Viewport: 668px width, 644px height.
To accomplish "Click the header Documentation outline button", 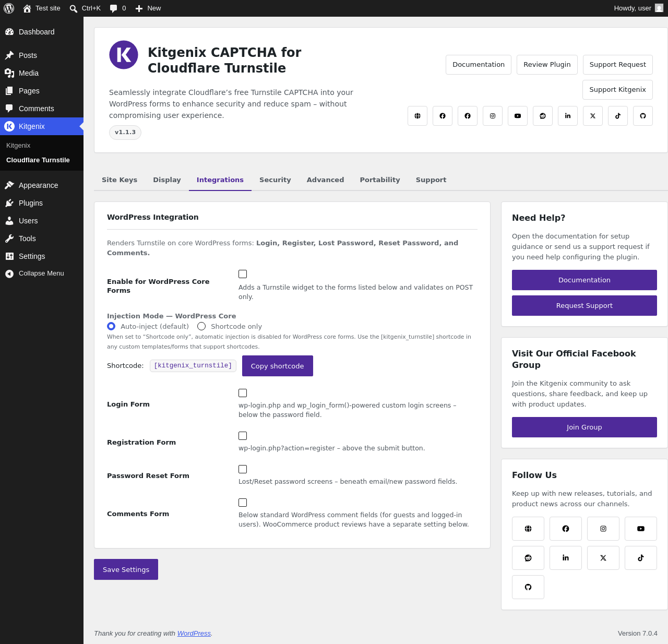I will coord(479,65).
